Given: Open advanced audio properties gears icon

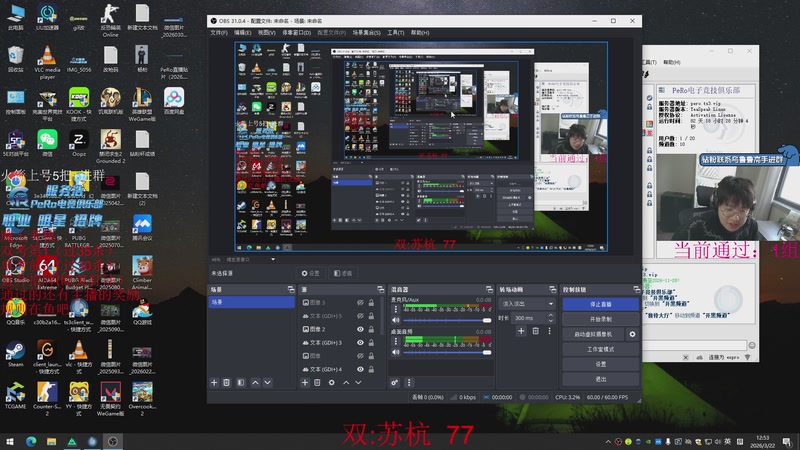Looking at the screenshot, I should tap(394, 382).
